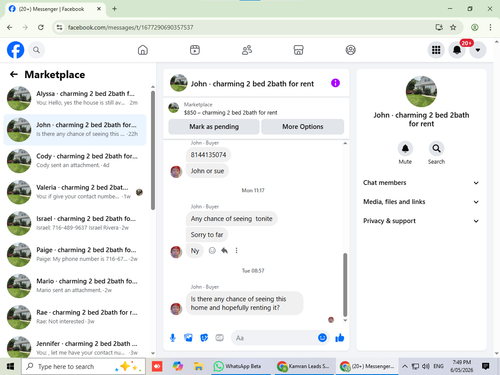Click 'Any chance of seeing tonite' message

click(x=231, y=219)
